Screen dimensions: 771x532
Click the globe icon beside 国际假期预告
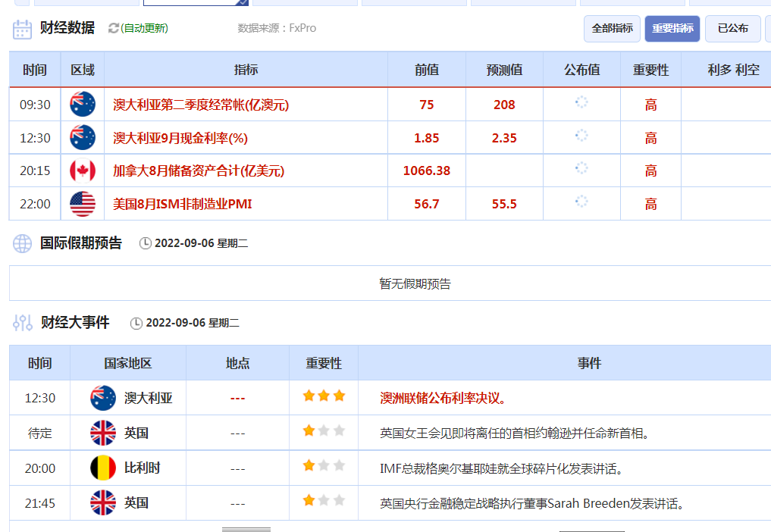coord(22,243)
